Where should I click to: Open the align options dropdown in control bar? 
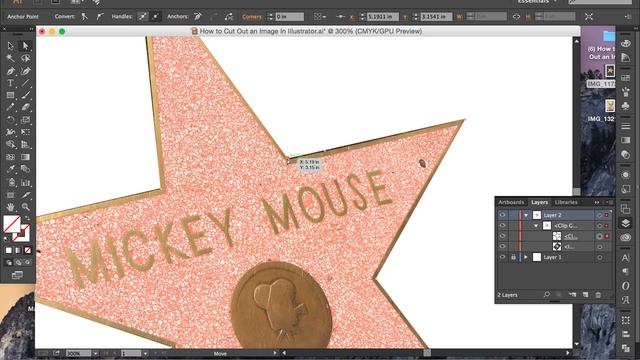(x=320, y=17)
